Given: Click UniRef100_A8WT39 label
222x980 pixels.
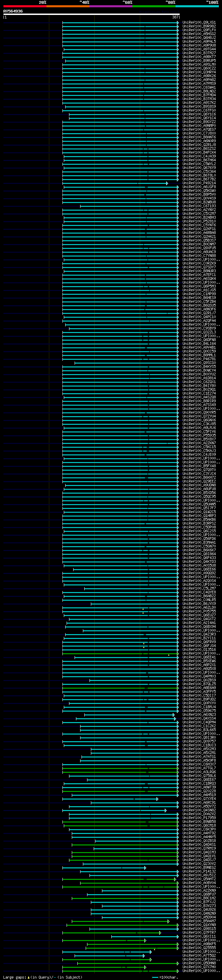Looking at the screenshot, I should (199, 787).
